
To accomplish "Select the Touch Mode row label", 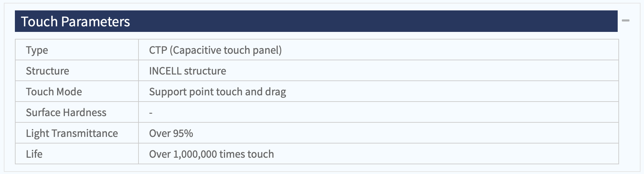I will coord(54,92).
